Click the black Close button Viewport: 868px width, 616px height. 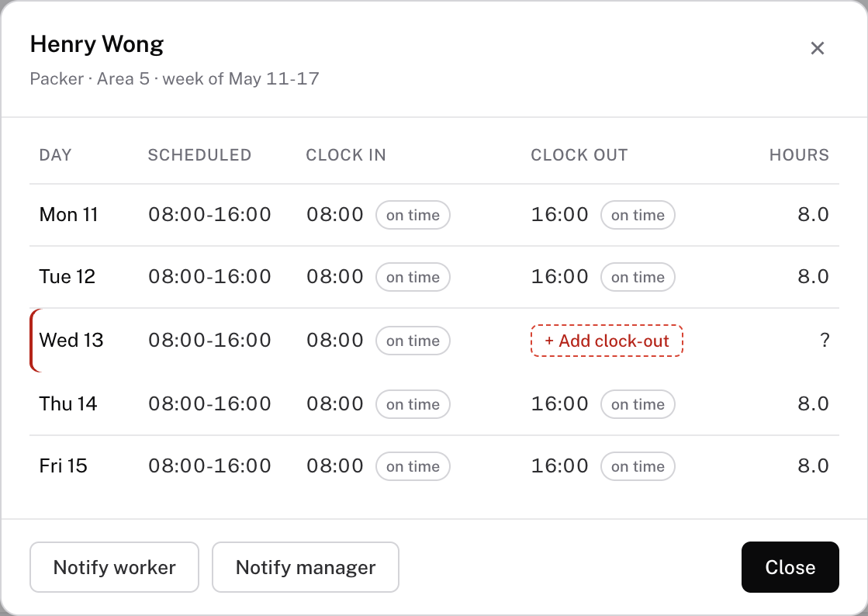790,567
